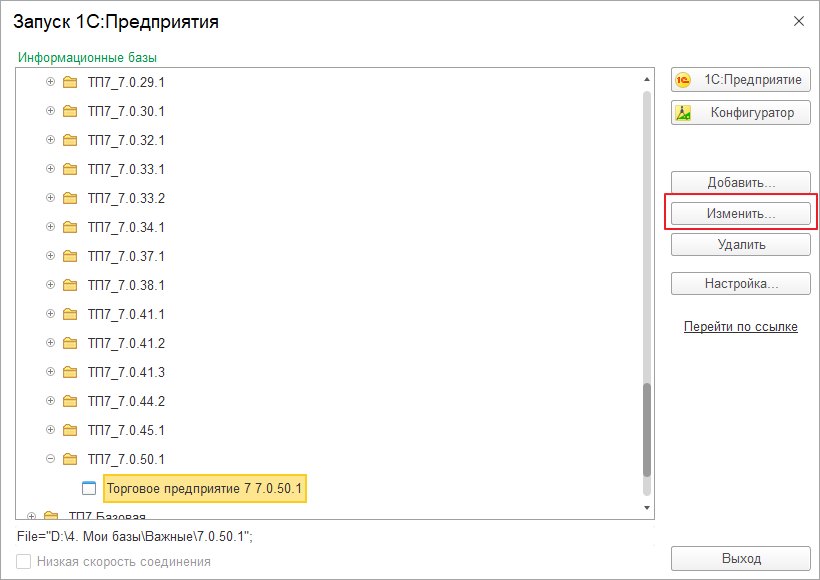Click the folder icon beside ТП7_7.0.33.2
Screen dimensions: 820x580
point(70,198)
